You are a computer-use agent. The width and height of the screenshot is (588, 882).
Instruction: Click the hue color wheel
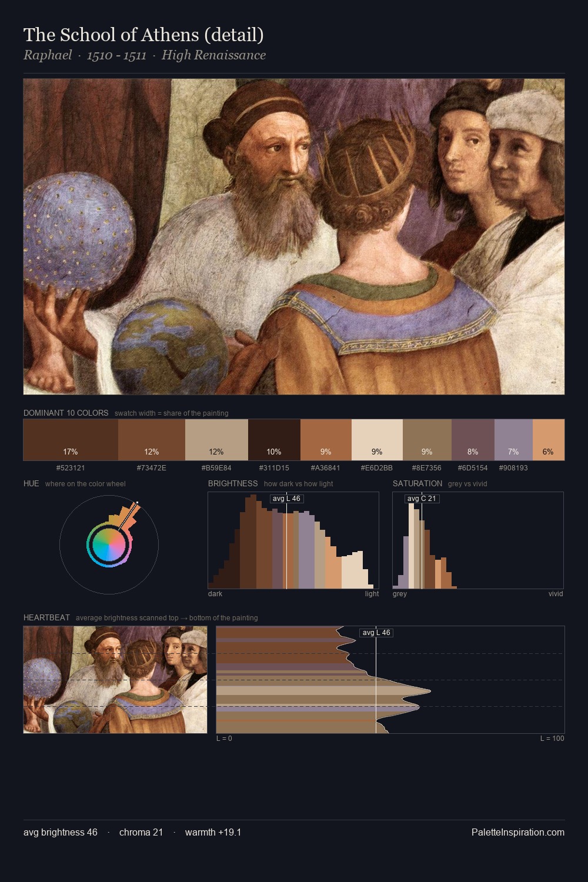click(x=109, y=544)
